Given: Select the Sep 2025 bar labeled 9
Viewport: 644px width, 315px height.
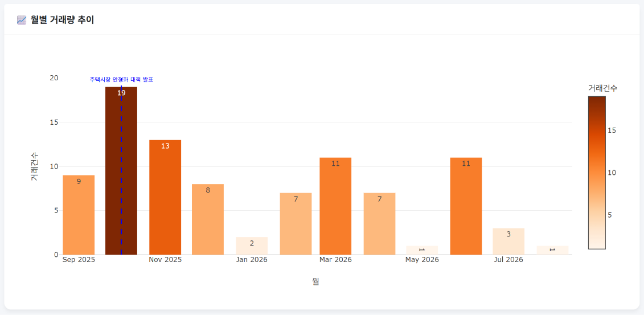Looking at the screenshot, I should [79, 215].
